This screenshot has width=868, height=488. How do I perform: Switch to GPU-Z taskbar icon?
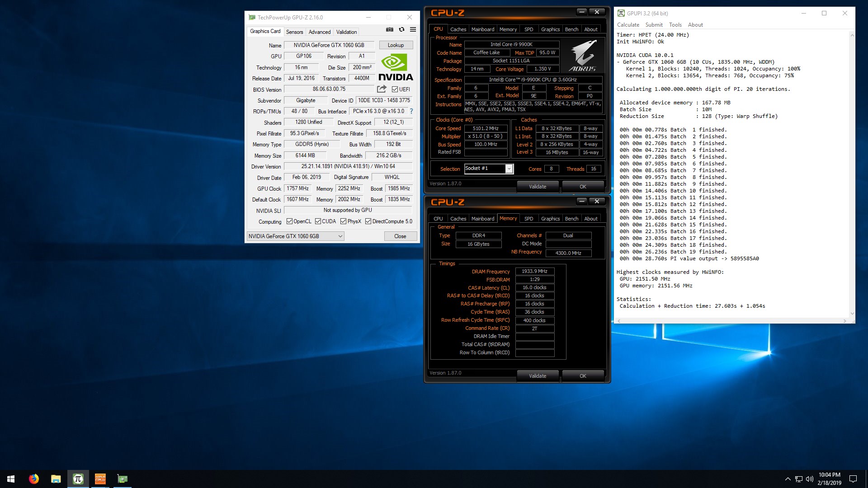point(122,479)
